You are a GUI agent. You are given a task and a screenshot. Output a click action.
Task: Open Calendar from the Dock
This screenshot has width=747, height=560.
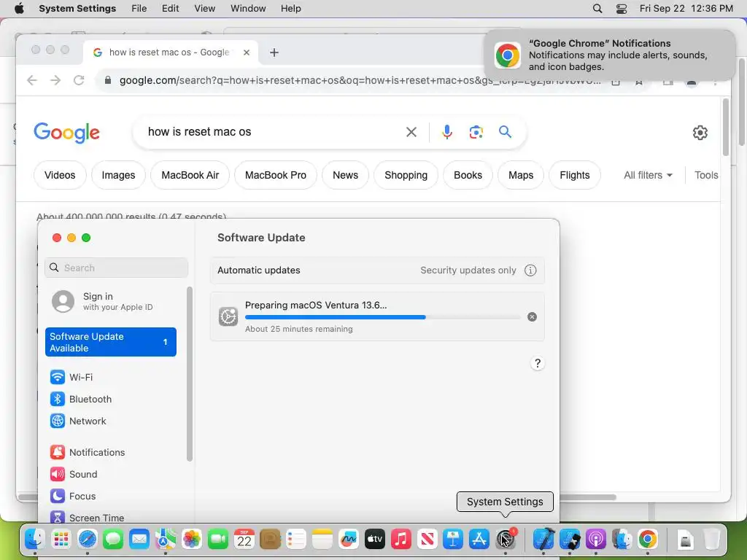(244, 540)
